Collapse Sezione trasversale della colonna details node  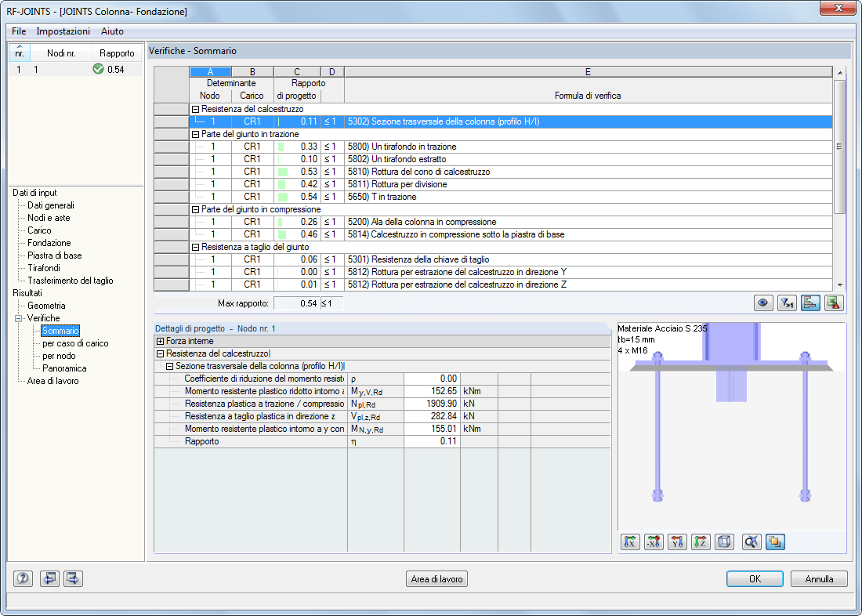tap(170, 366)
